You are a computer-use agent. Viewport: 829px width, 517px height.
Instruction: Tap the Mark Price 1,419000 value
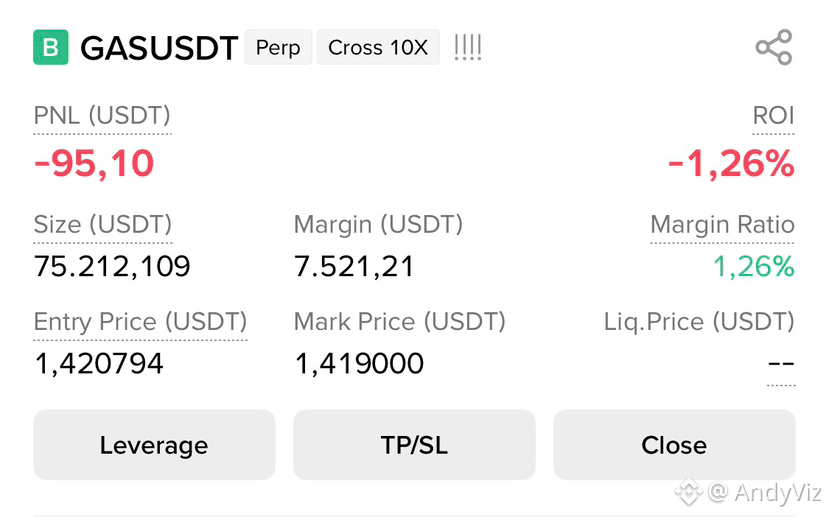click(359, 364)
